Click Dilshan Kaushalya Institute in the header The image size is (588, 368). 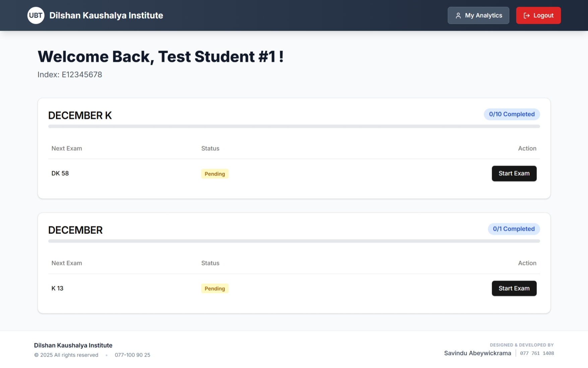tap(106, 15)
